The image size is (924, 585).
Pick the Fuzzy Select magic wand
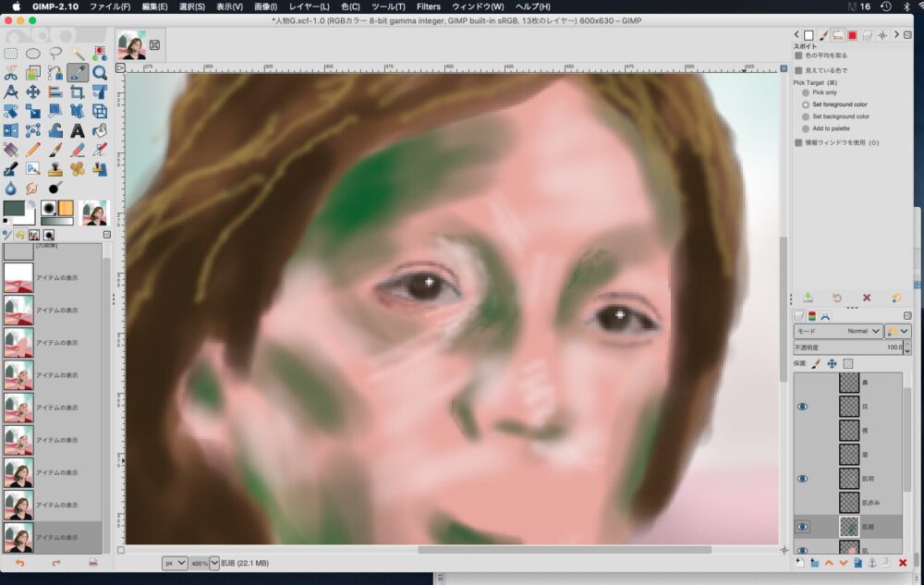point(78,53)
